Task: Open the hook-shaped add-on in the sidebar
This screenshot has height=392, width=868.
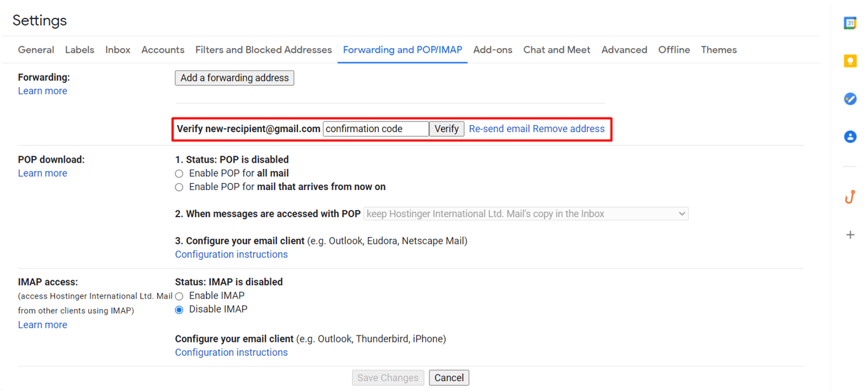Action: 850,196
